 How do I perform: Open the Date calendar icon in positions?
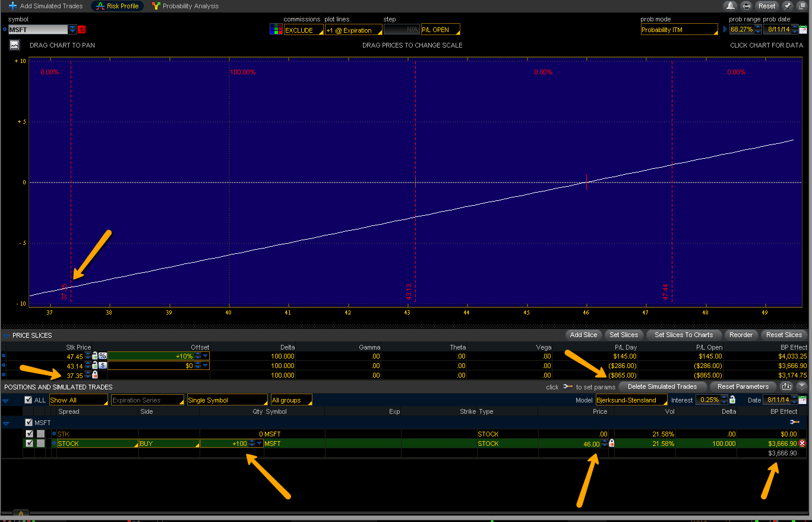[x=803, y=400]
